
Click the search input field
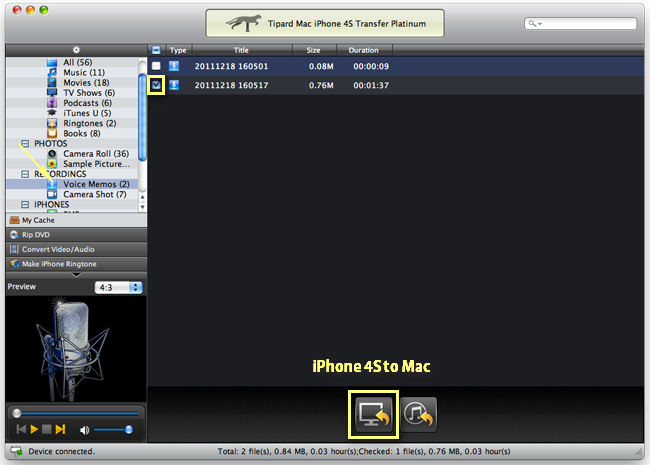point(581,24)
